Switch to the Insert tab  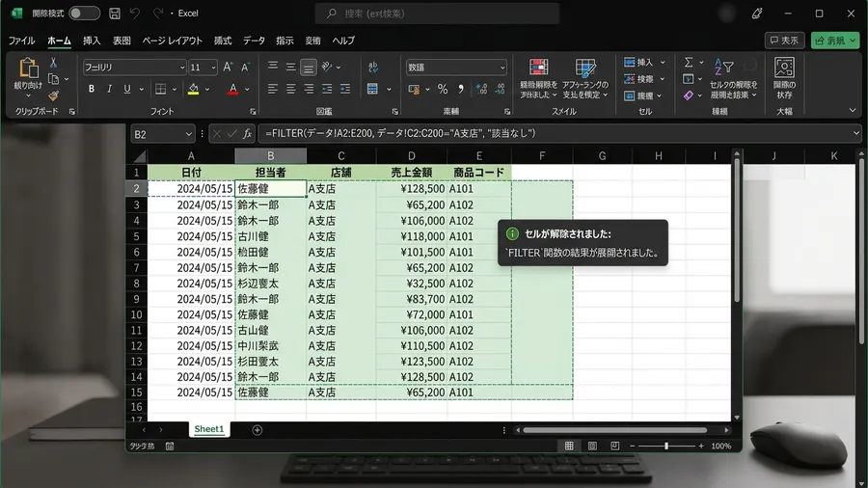92,41
